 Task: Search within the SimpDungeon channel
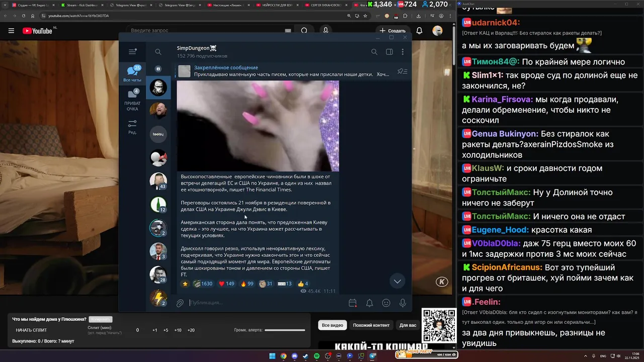pyautogui.click(x=374, y=52)
